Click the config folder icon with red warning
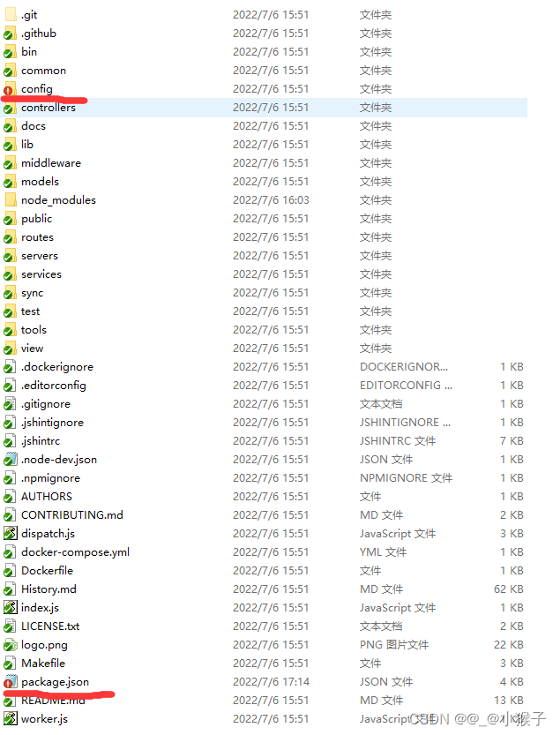This screenshot has width=560, height=735. [11, 89]
